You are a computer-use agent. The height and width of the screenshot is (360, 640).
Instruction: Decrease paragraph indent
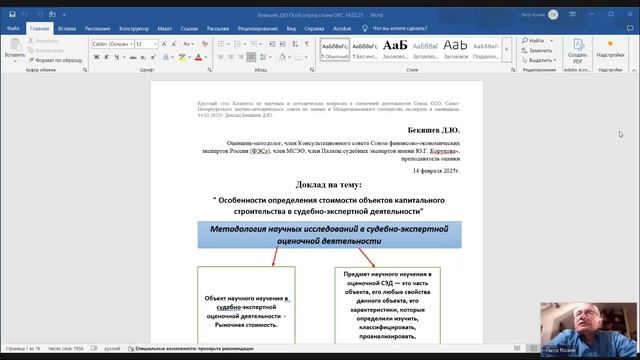(x=272, y=44)
